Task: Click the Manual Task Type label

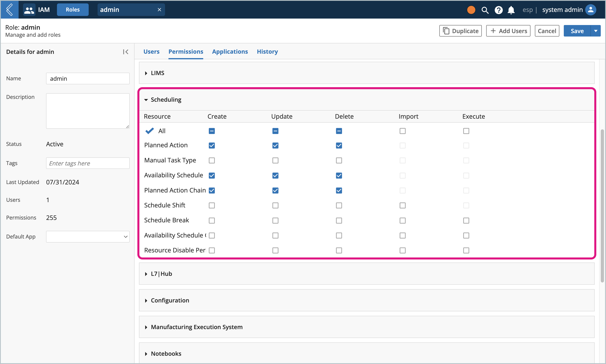Action: (x=170, y=160)
